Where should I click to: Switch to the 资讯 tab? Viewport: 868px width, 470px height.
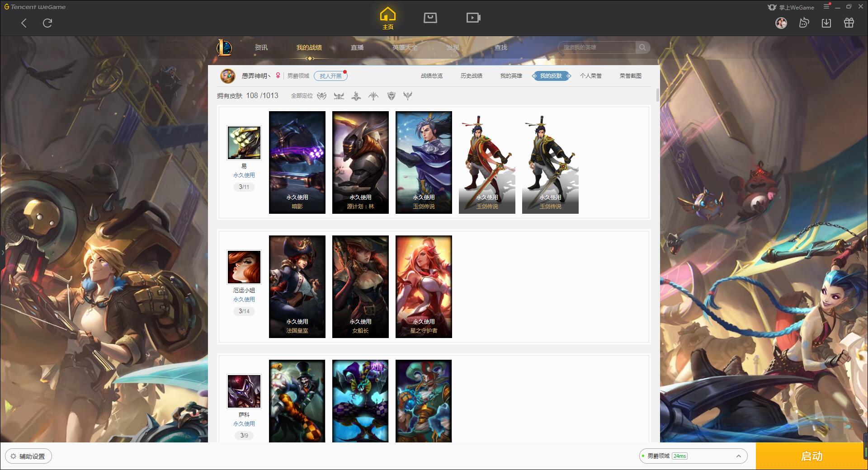coord(261,47)
